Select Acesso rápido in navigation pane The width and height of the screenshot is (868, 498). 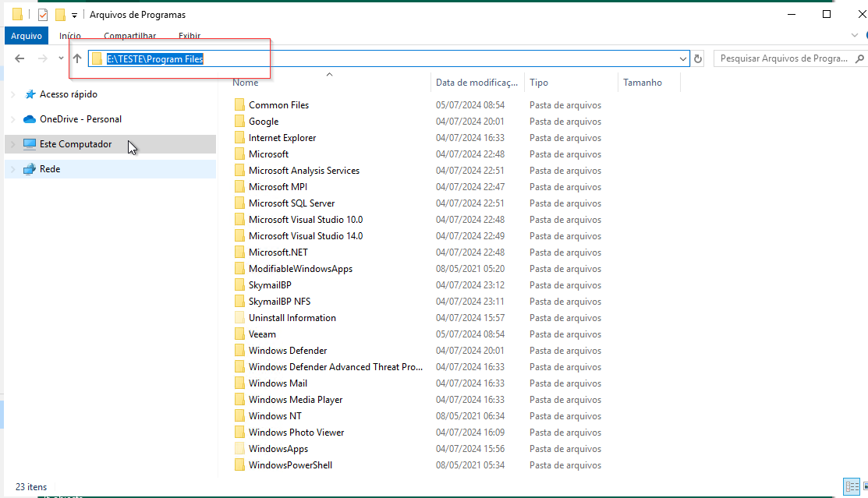(69, 94)
